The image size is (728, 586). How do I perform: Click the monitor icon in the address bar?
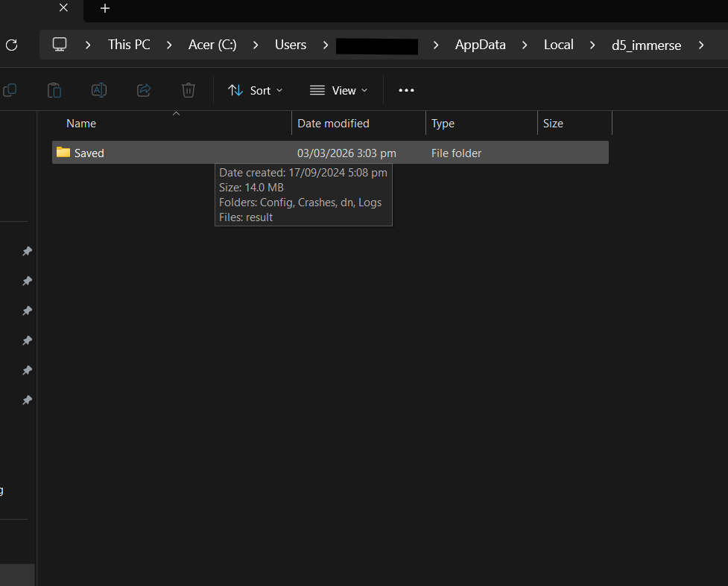[x=60, y=45]
